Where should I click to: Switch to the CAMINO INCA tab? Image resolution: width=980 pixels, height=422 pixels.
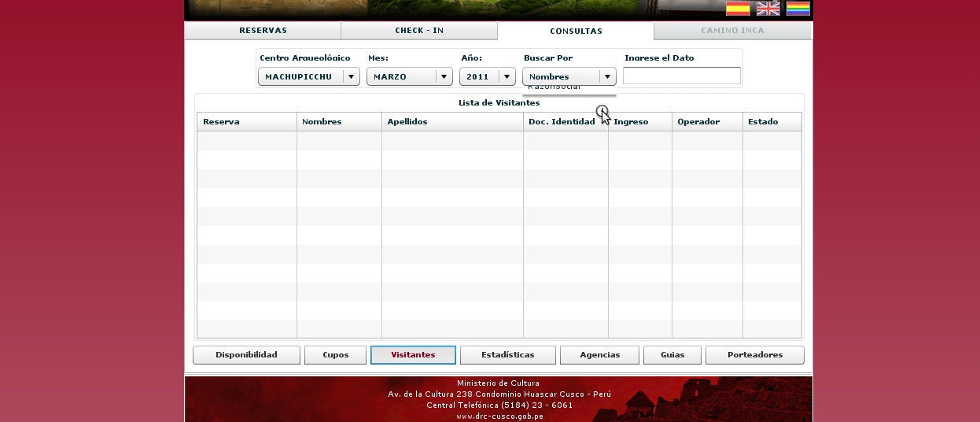click(732, 31)
